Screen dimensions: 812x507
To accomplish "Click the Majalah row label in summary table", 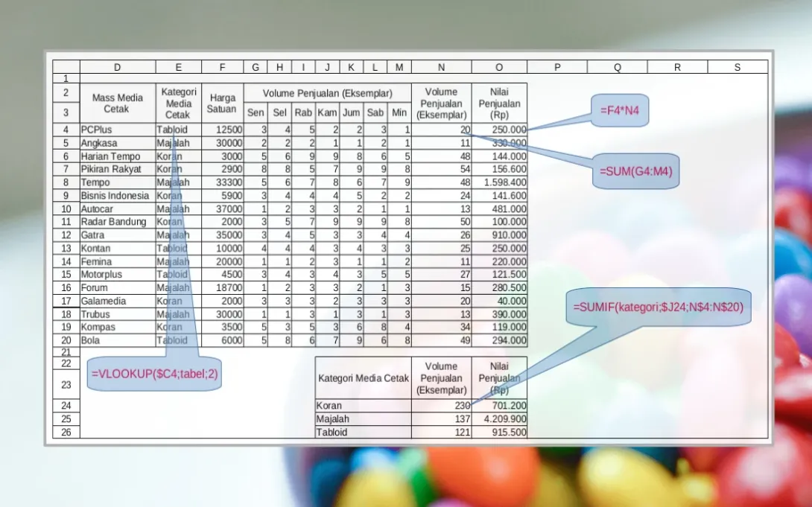I will [363, 419].
